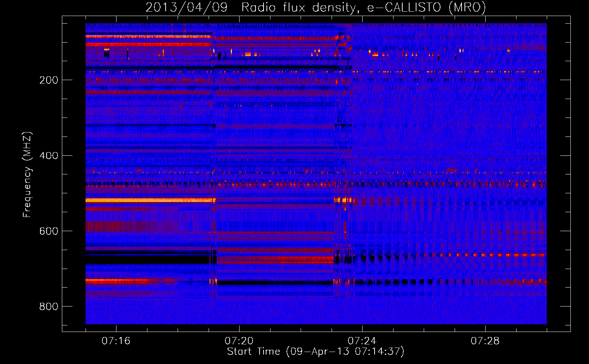This screenshot has width=589, height=364.
Task: Click the 07:24 time tick label
Action: point(362,341)
